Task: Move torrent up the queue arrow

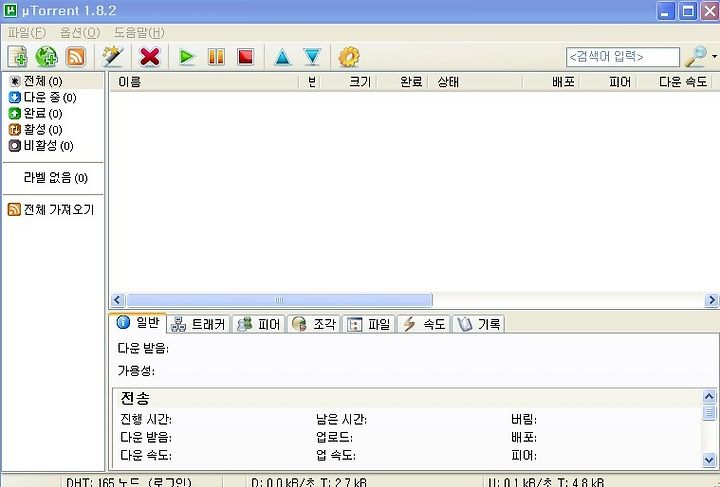Action: (282, 57)
